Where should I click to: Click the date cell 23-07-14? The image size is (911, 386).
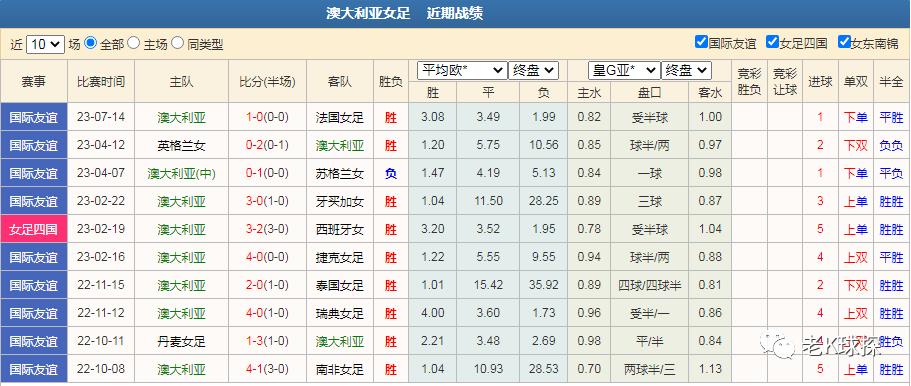(101, 117)
